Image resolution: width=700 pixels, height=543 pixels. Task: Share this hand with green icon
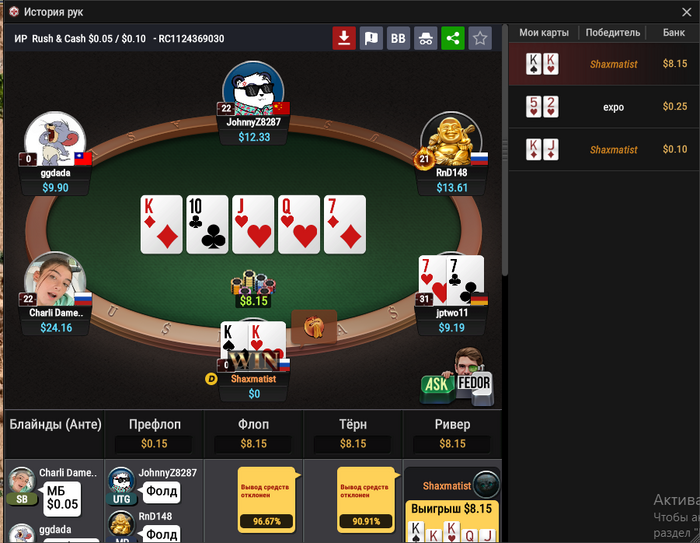(x=453, y=38)
